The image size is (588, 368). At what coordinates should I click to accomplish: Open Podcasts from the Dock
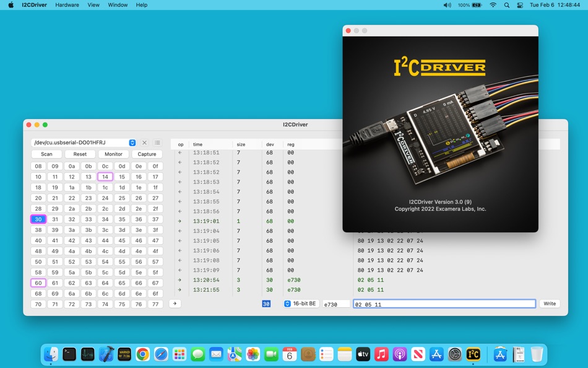click(400, 354)
